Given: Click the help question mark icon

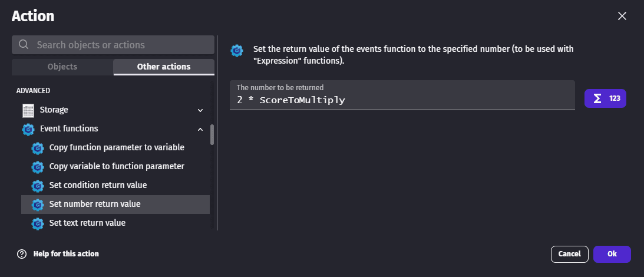Looking at the screenshot, I should point(22,254).
